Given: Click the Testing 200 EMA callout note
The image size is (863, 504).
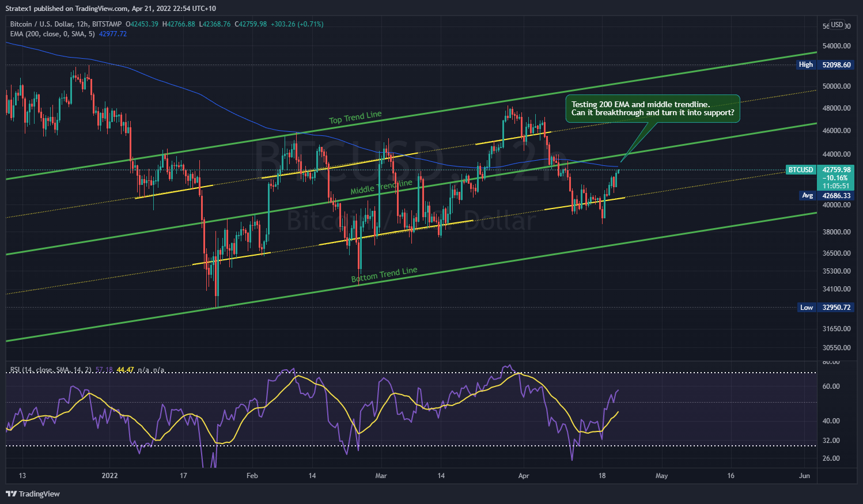Looking at the screenshot, I should (653, 108).
